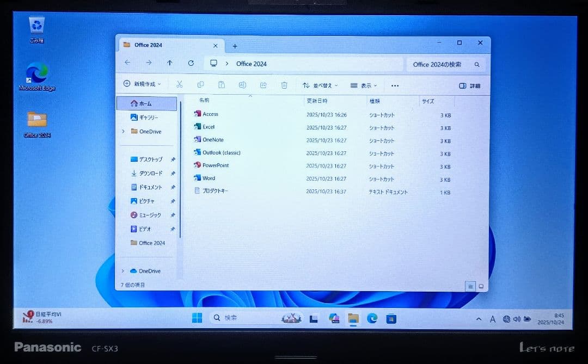Click inside the Office 2024 search box
The width and height of the screenshot is (588, 364).
[442, 64]
